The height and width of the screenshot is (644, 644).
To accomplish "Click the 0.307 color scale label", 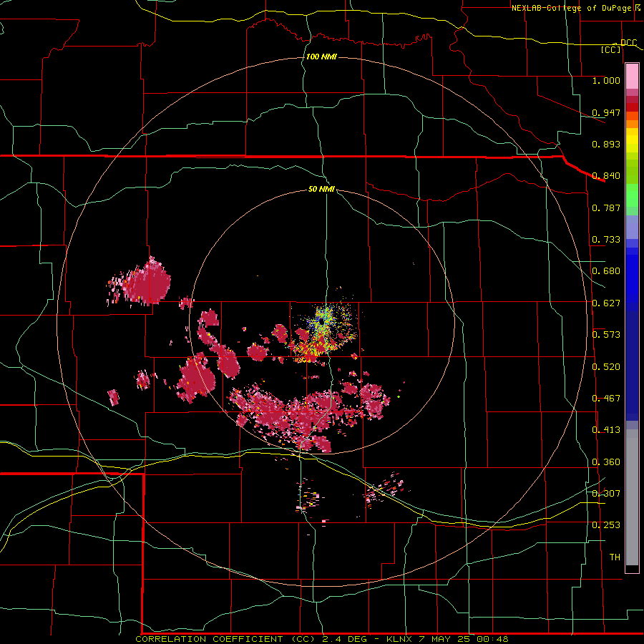I will [x=606, y=493].
